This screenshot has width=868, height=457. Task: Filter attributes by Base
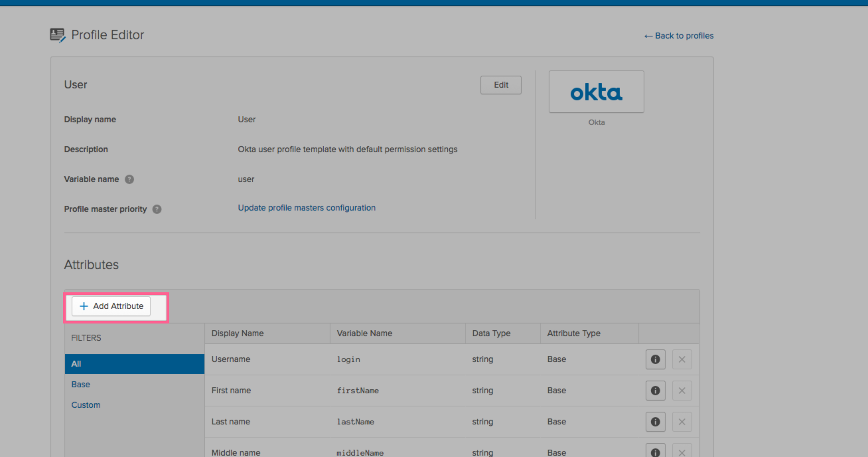click(80, 384)
